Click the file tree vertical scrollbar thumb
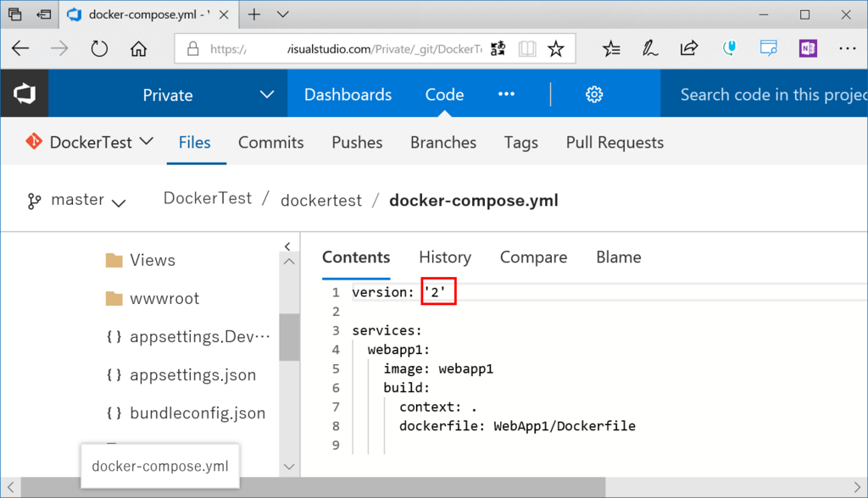 click(x=289, y=337)
